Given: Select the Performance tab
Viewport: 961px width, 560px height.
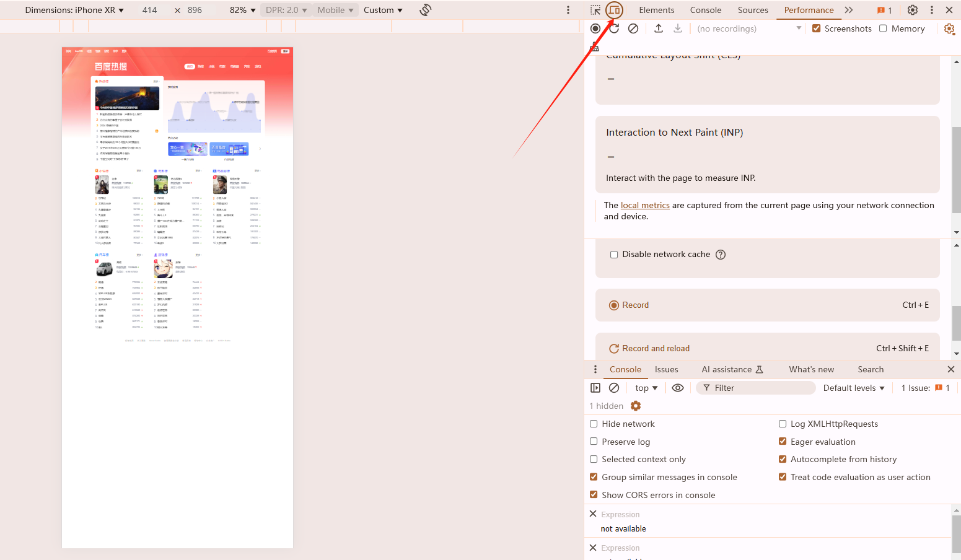Looking at the screenshot, I should pos(809,10).
